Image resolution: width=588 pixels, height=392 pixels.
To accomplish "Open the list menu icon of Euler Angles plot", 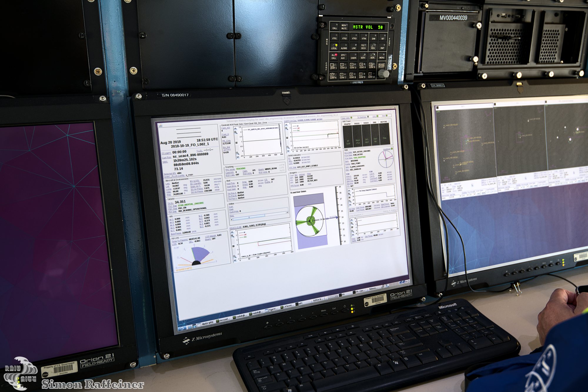I will pyautogui.click(x=233, y=246).
